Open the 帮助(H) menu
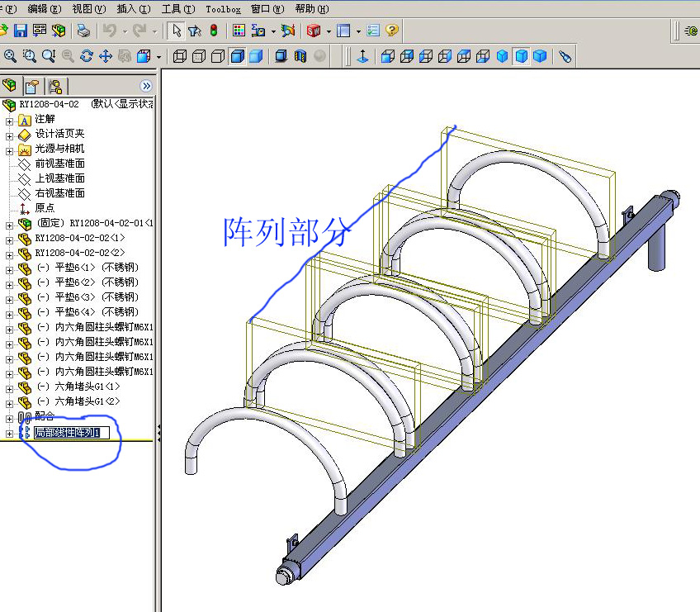Screen dimensions: 700x612 [311, 9]
